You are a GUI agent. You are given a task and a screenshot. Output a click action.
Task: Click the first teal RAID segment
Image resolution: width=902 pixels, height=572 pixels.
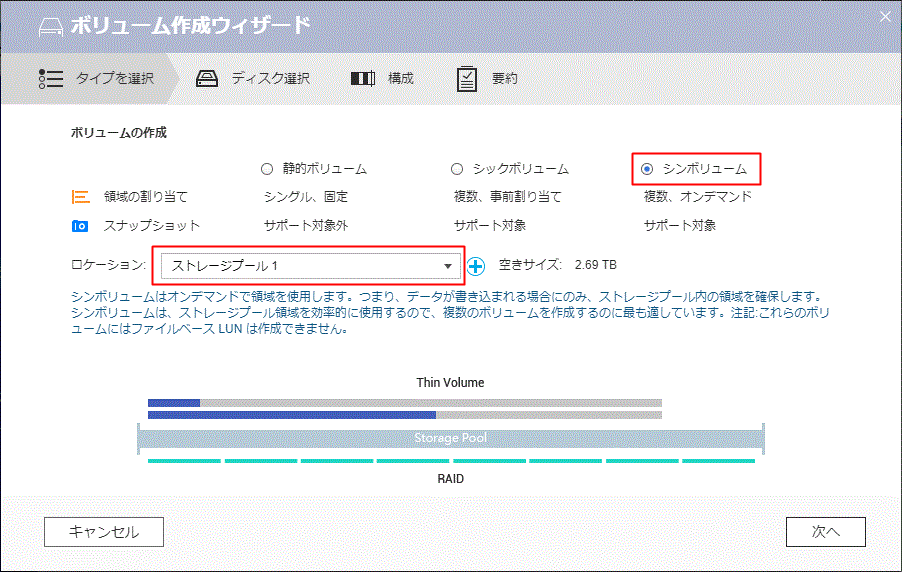pyautogui.click(x=184, y=461)
